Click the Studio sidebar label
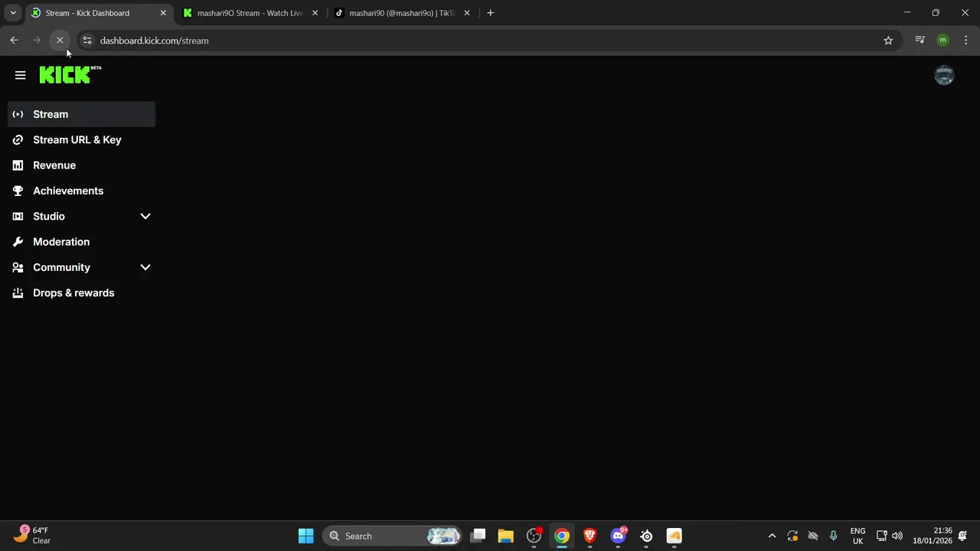The height and width of the screenshot is (551, 980). pos(49,217)
